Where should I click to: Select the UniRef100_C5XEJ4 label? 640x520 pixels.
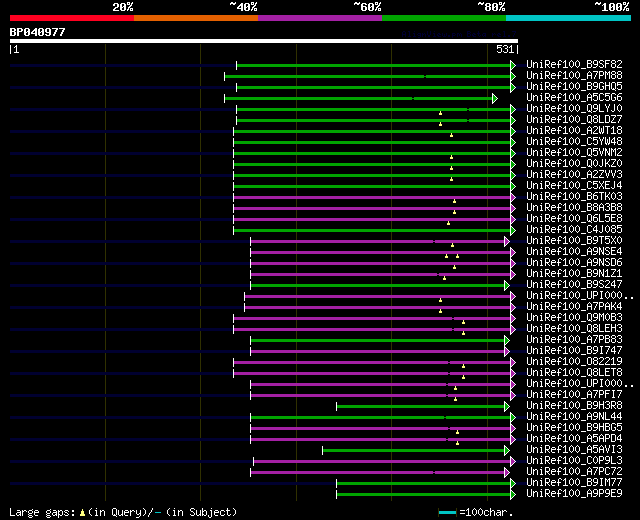tap(574, 186)
